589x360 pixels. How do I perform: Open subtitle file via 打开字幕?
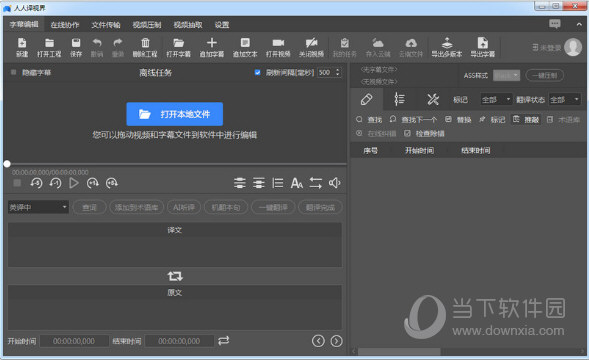(x=178, y=47)
